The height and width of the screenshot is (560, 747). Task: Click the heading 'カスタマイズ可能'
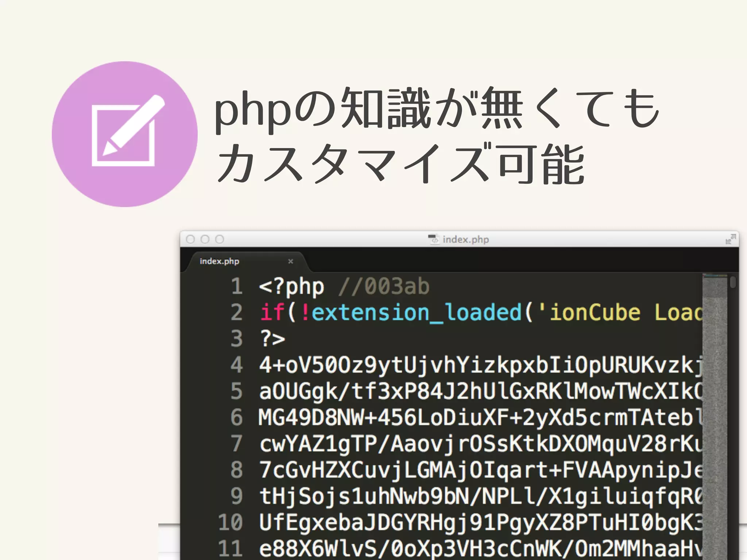click(x=401, y=163)
